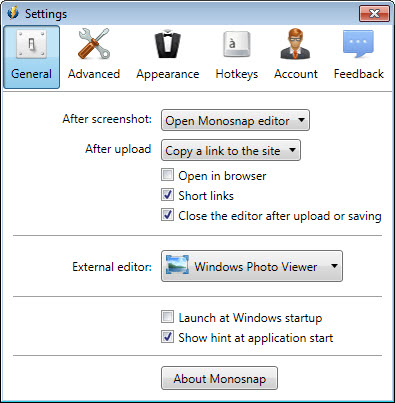Open the Feedback speech bubble icon

point(358,44)
